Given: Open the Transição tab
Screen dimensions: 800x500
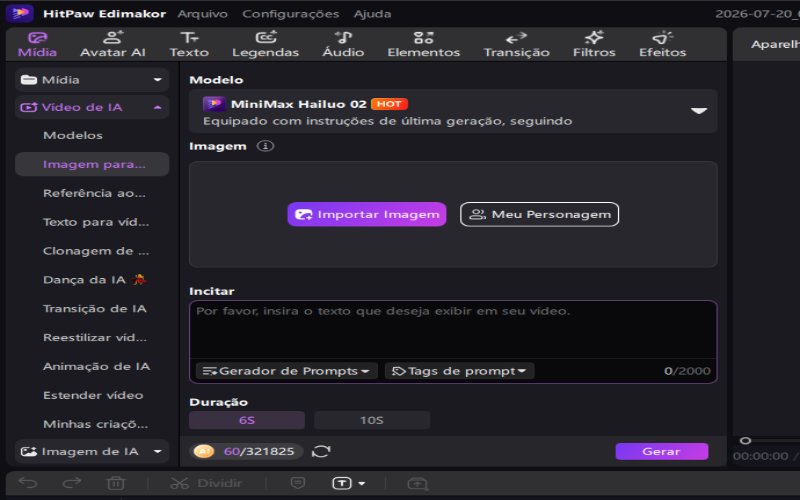Looking at the screenshot, I should [516, 44].
